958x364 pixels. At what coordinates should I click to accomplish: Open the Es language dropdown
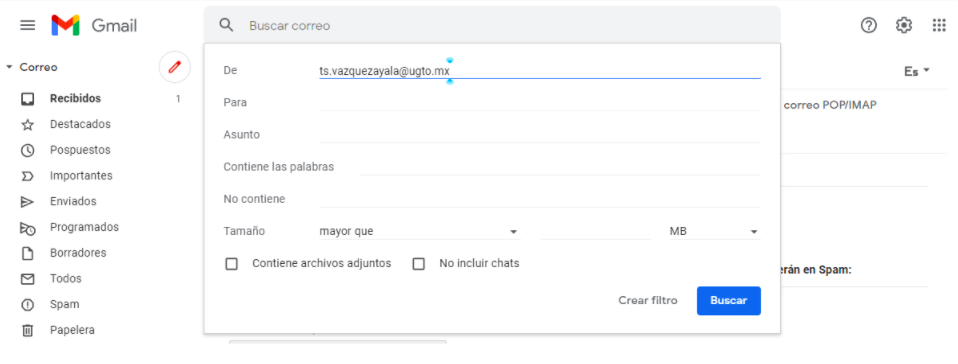(917, 71)
